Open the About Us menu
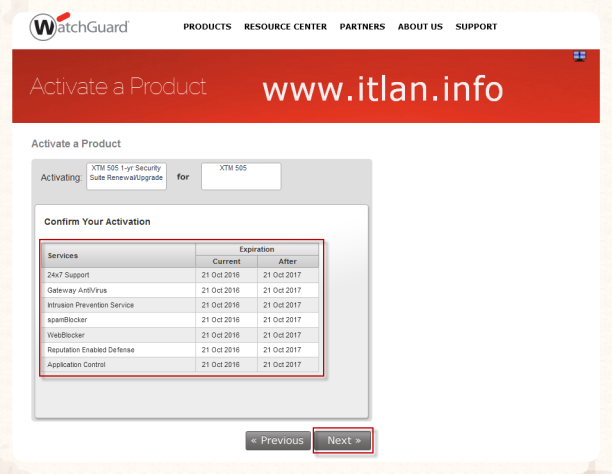This screenshot has height=474, width=612. [420, 27]
